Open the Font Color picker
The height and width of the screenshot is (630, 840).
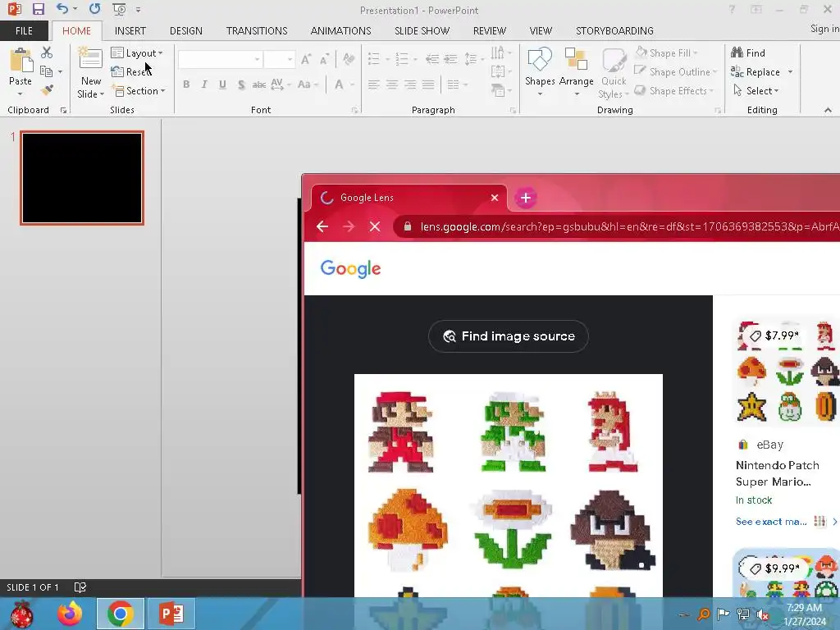pos(339,84)
